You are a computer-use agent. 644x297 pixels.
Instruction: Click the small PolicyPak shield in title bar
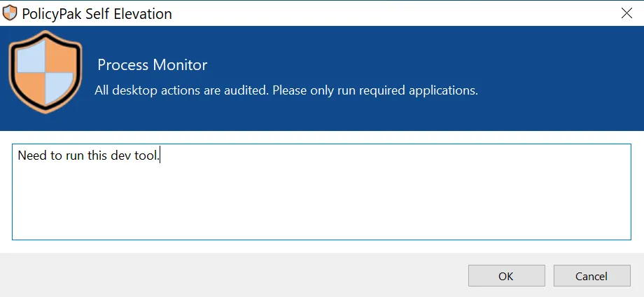click(x=10, y=13)
